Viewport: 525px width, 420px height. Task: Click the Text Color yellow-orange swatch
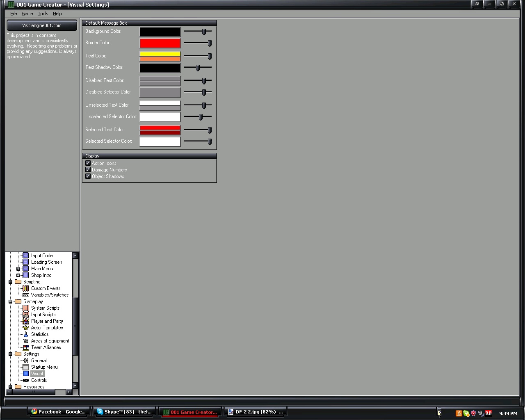(x=160, y=56)
